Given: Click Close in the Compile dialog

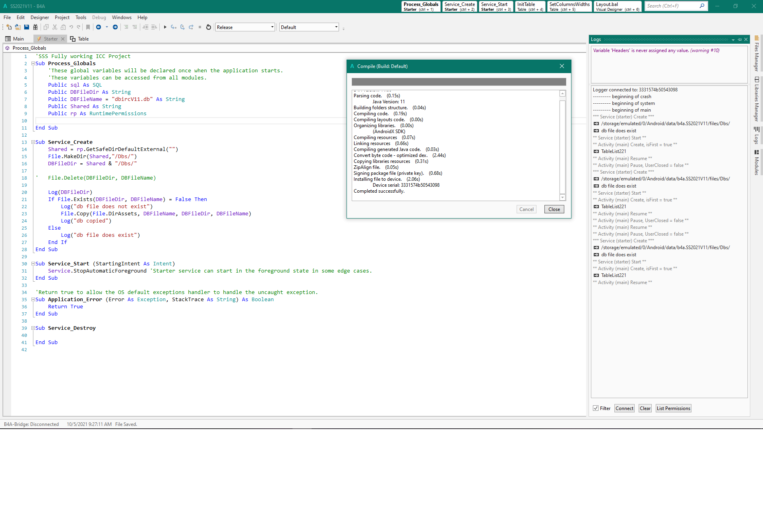Looking at the screenshot, I should tap(554, 209).
